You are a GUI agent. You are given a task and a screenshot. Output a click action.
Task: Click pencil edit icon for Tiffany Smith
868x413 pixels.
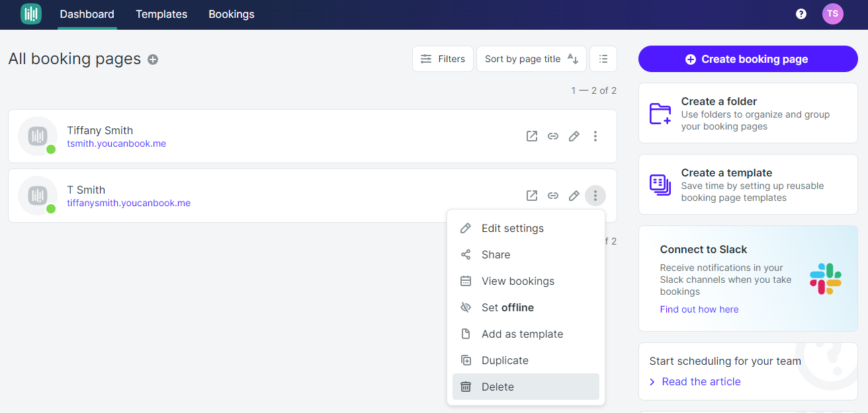click(574, 136)
